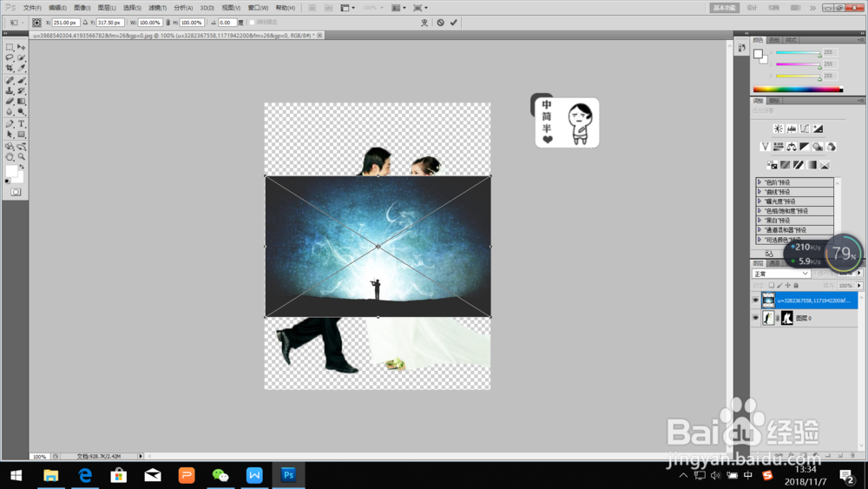The height and width of the screenshot is (489, 868).
Task: Open the 视图(V) menu
Action: coord(231,8)
